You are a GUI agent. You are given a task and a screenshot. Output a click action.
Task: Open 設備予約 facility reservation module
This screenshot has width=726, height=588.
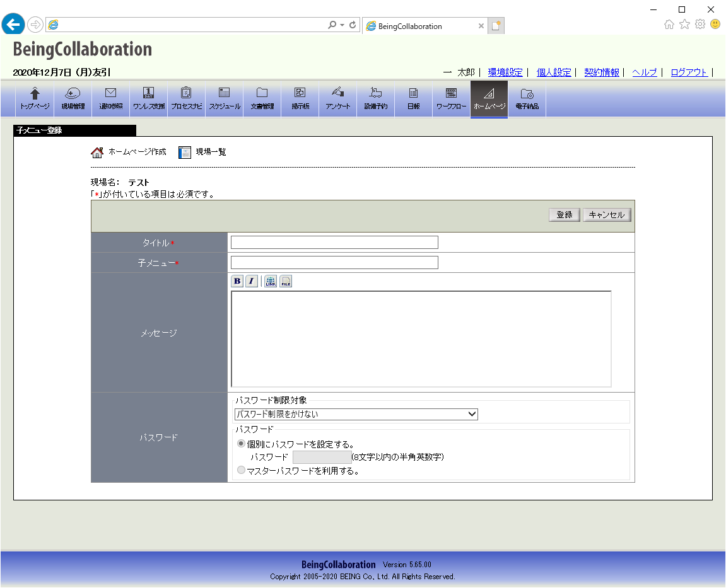375,98
